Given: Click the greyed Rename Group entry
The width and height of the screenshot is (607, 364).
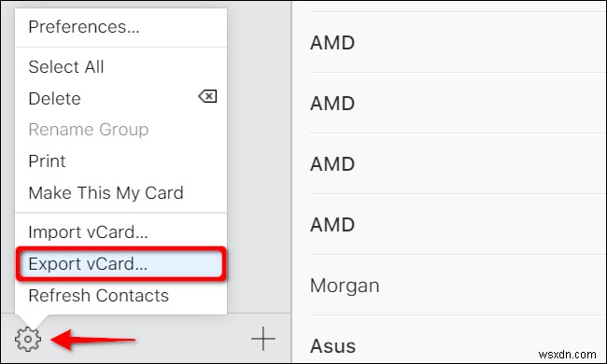Looking at the screenshot, I should (120, 130).
